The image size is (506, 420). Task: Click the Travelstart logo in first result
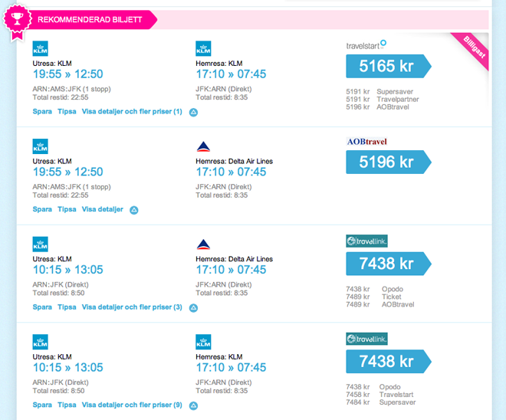click(366, 45)
